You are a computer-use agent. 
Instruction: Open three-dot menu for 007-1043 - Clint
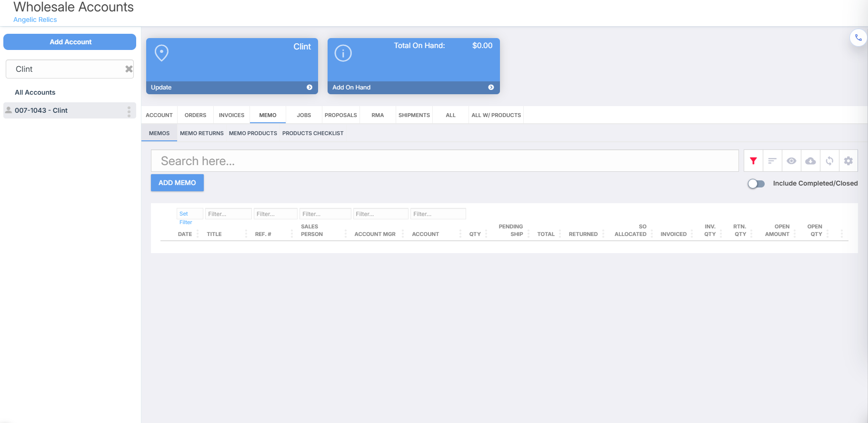pos(129,111)
